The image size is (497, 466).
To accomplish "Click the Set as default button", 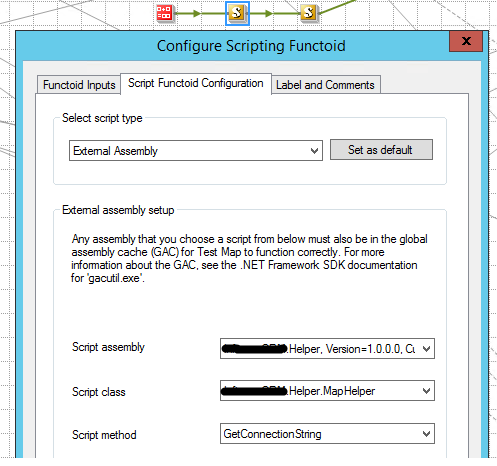I will (381, 150).
